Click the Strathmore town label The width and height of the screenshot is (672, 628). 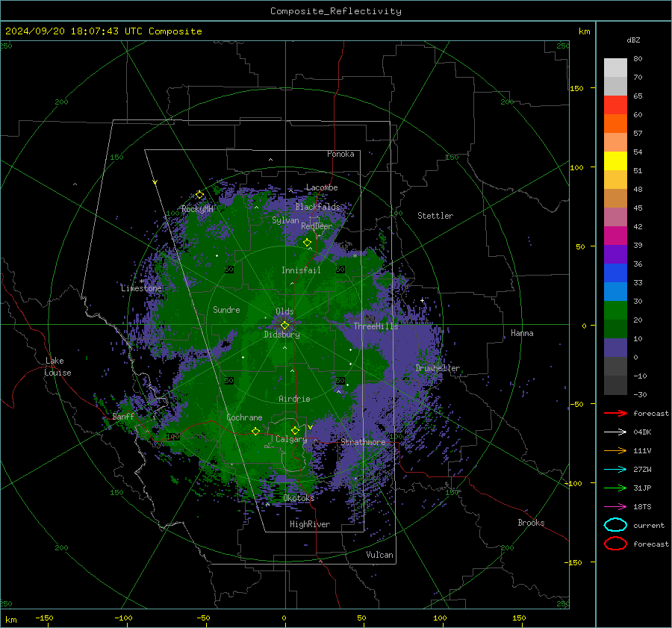(x=363, y=442)
